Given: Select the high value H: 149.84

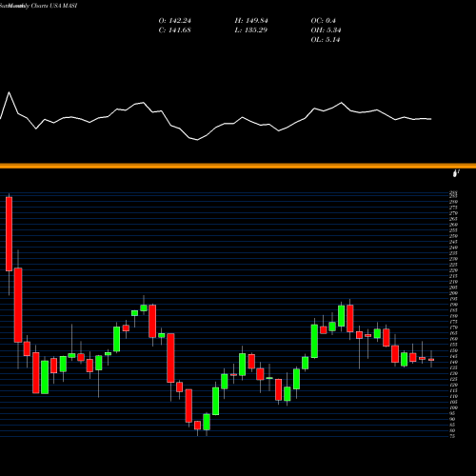Looking at the screenshot, I should click(251, 21).
